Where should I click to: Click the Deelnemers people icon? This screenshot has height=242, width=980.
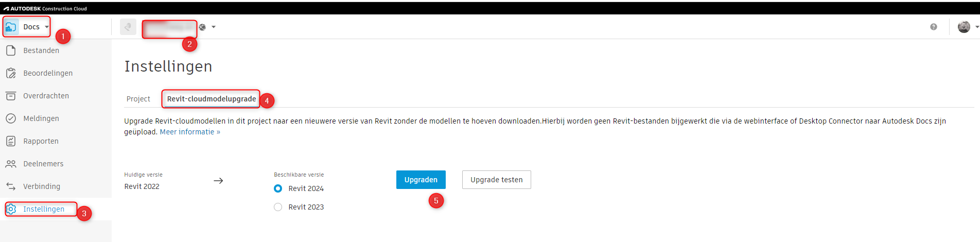(x=11, y=164)
